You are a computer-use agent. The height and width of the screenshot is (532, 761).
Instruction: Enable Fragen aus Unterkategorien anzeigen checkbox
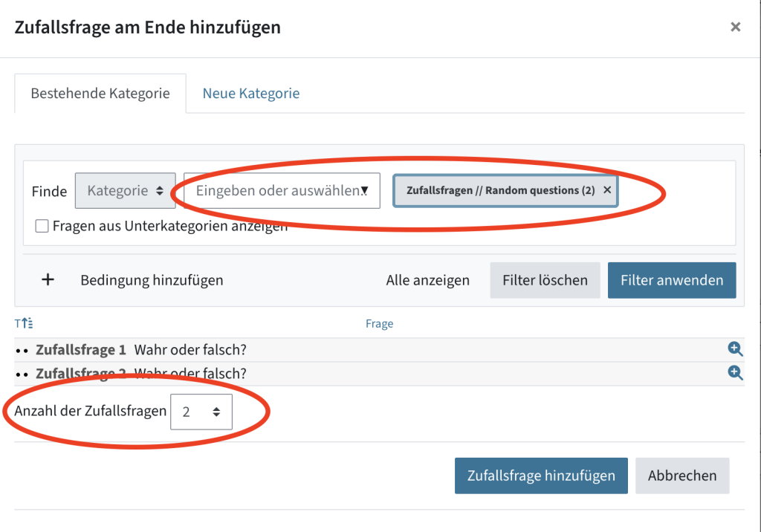click(x=42, y=226)
